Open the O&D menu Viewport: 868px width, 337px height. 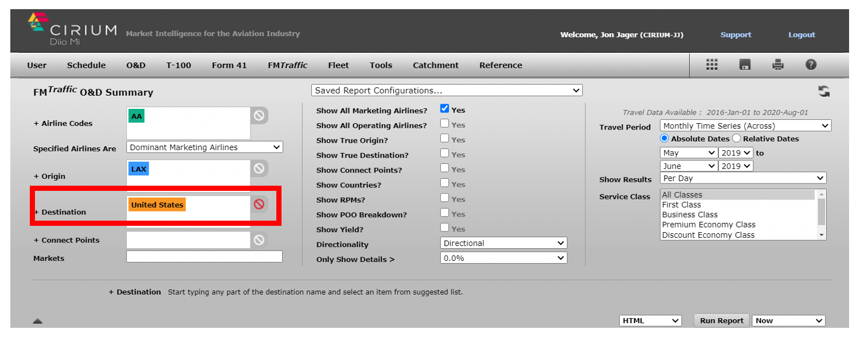pyautogui.click(x=136, y=65)
